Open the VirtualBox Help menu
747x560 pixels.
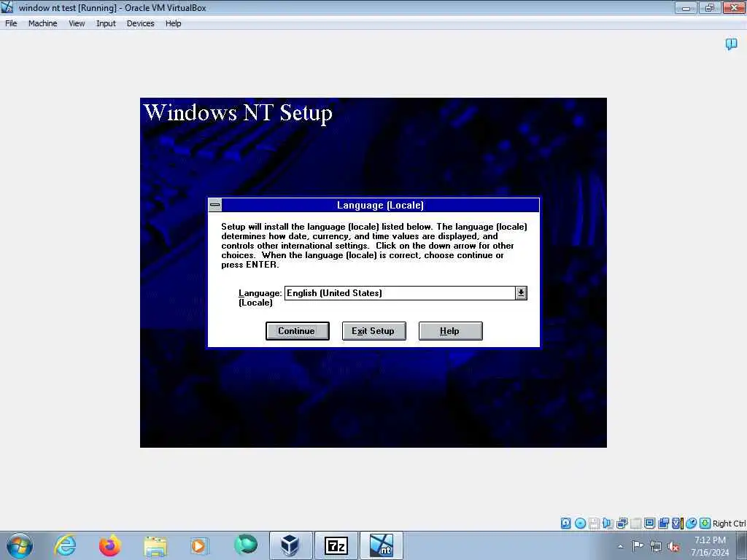click(173, 23)
